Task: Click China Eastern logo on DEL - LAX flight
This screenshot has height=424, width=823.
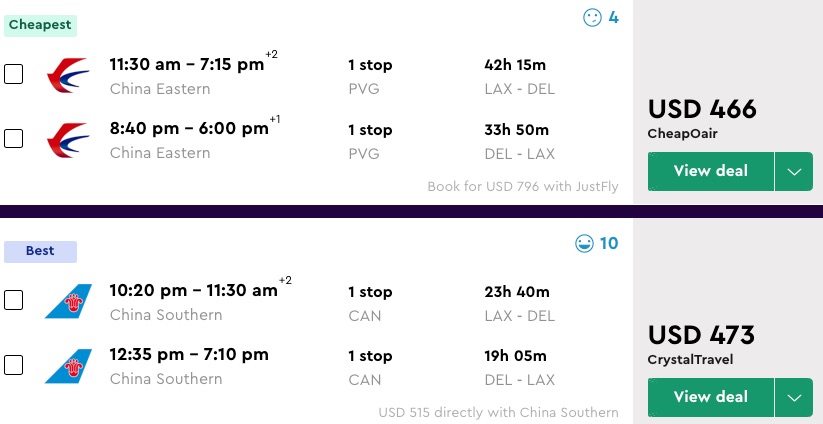Action: (68, 139)
